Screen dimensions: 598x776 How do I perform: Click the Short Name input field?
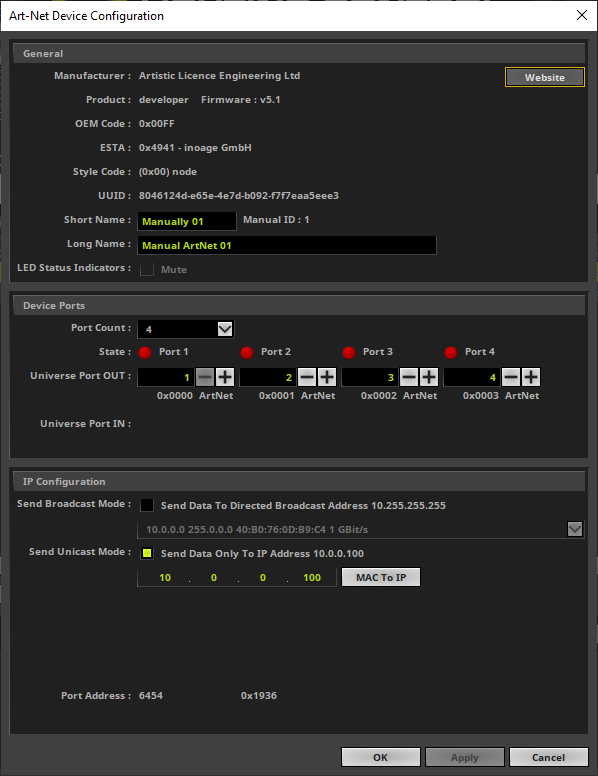click(187, 221)
